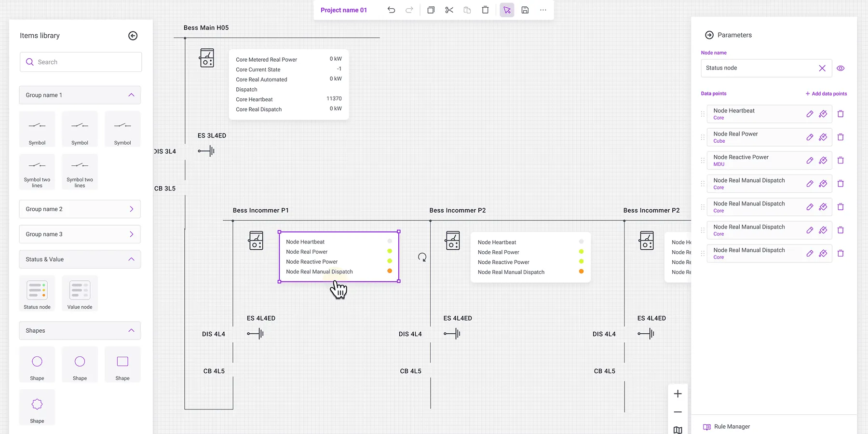868x434 pixels.
Task: Pick the rectangle Shape item
Action: (x=122, y=365)
